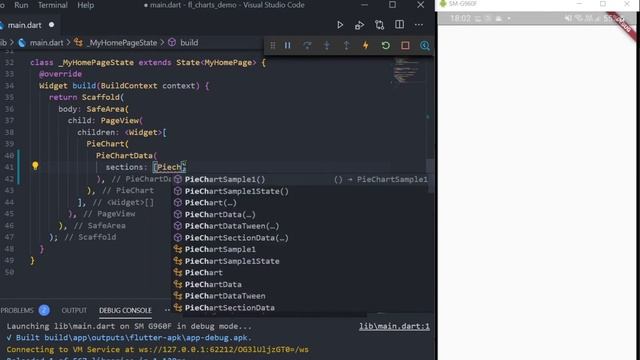The width and height of the screenshot is (640, 360).
Task: Click the run-and-debug icon beside play
Action: [x=360, y=25]
